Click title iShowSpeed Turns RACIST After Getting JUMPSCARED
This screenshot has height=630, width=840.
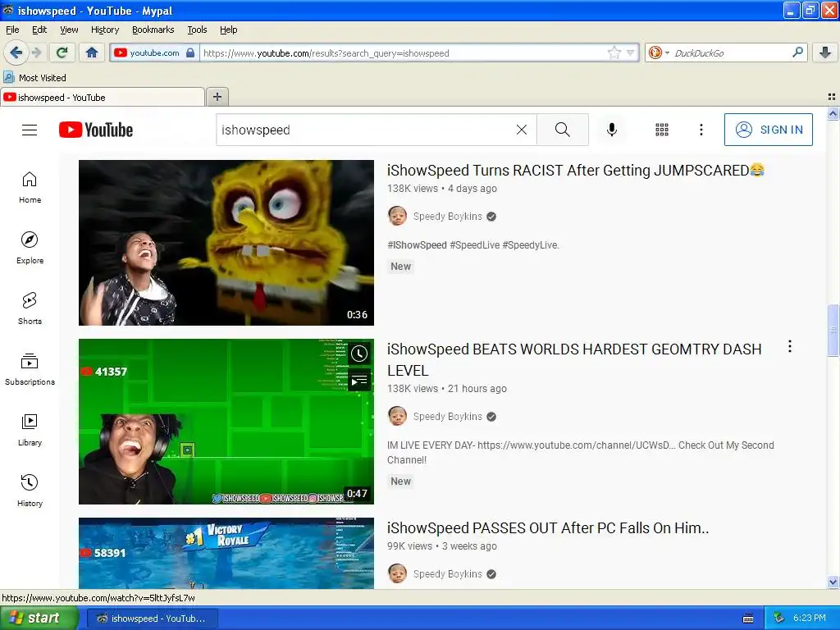point(576,171)
